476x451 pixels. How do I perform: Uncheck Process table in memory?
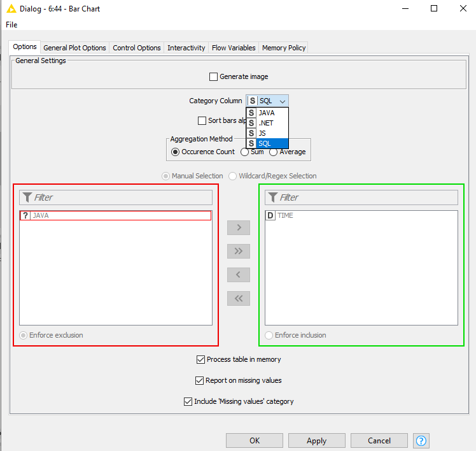point(200,359)
